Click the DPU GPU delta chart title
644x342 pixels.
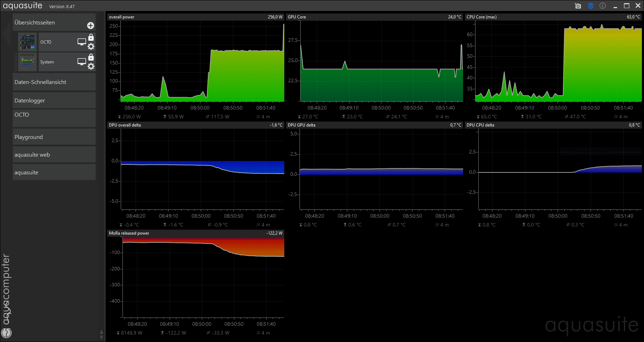(301, 125)
